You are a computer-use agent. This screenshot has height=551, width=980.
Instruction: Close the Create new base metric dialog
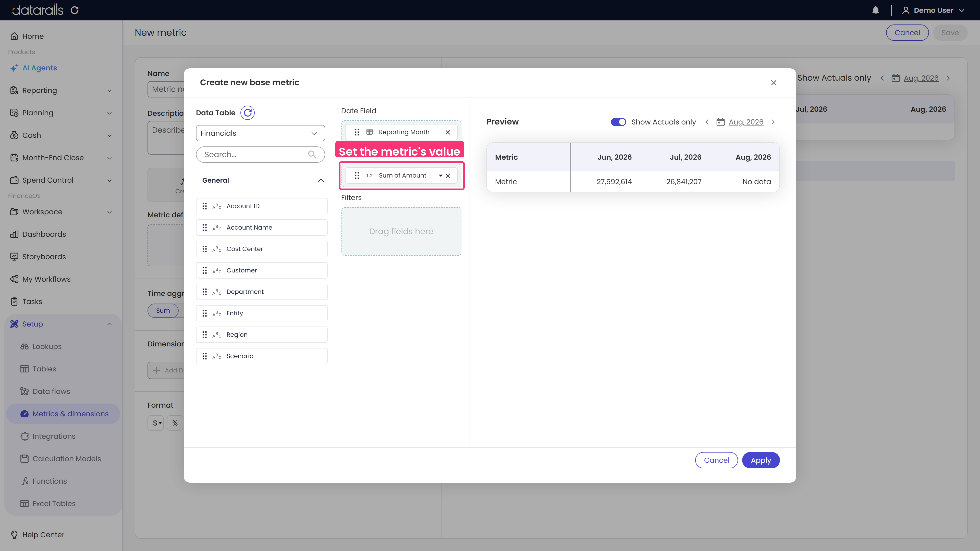pos(774,82)
